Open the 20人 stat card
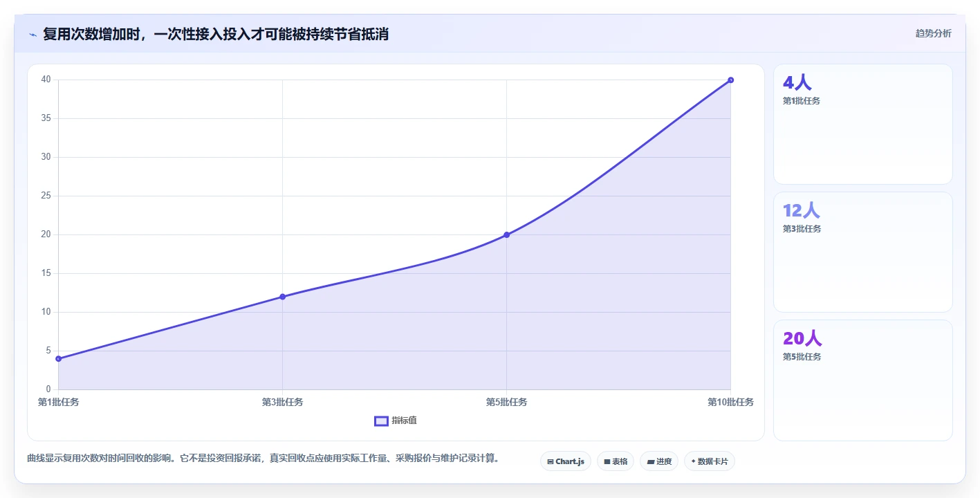The image size is (980, 498). [863, 380]
